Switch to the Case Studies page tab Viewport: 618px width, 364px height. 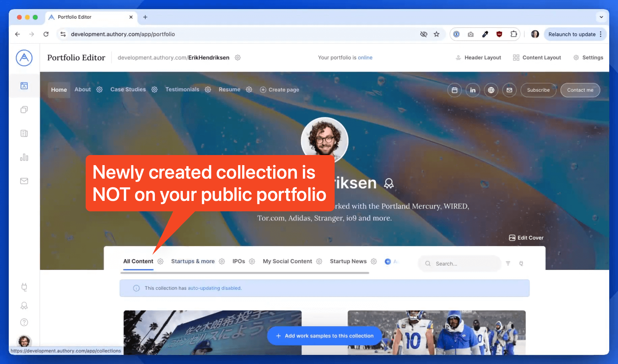click(128, 90)
